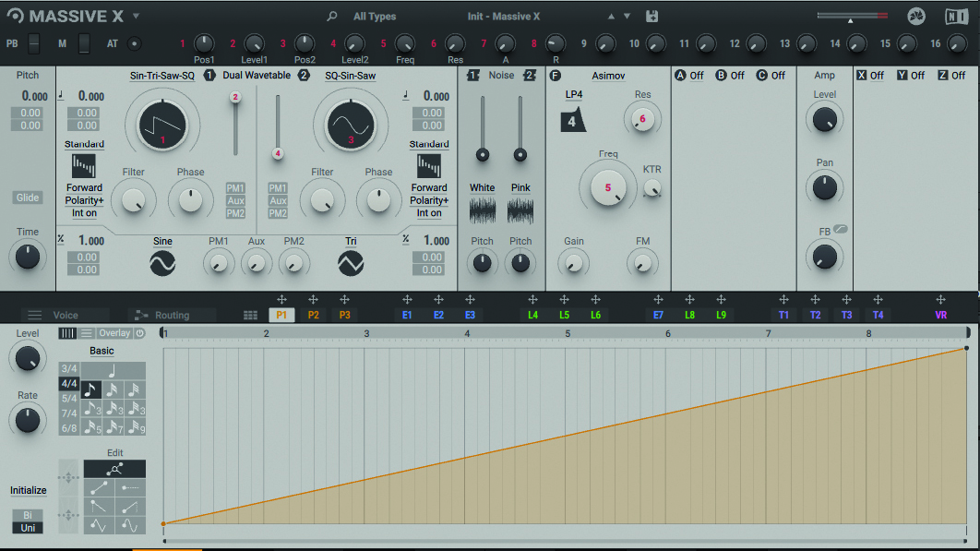Toggle the Glide button
This screenshot has height=551, width=980.
tap(28, 198)
